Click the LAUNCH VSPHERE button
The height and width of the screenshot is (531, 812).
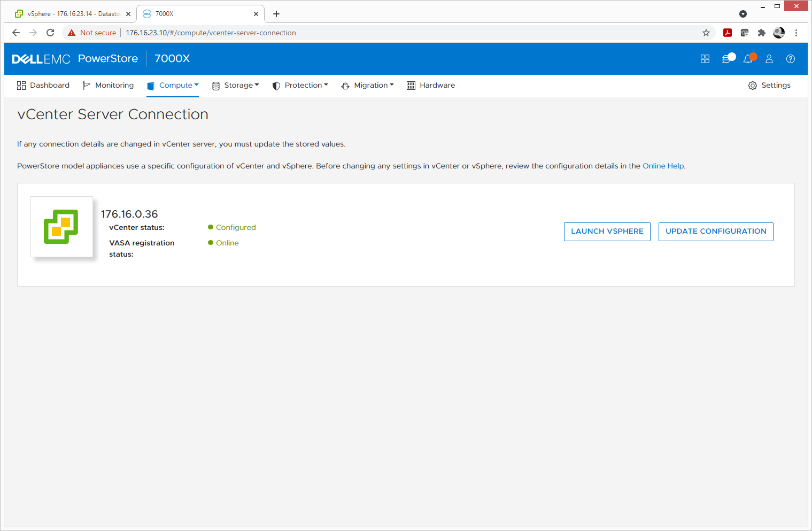click(607, 232)
